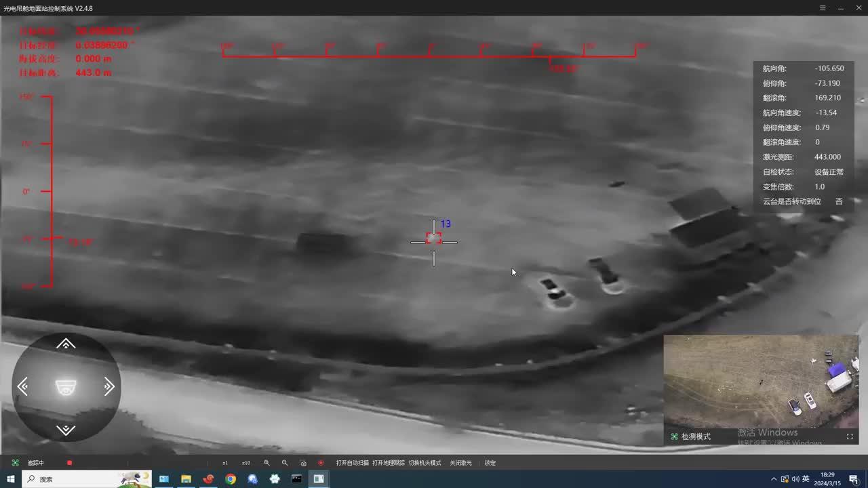Click the 检测模式 label
The height and width of the screenshot is (488, 868).
tap(696, 436)
